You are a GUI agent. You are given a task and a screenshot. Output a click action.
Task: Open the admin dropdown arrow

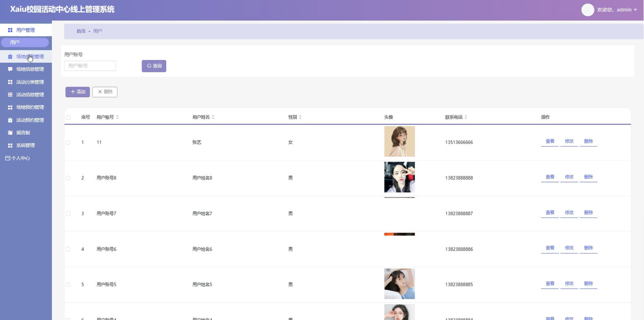pos(635,10)
